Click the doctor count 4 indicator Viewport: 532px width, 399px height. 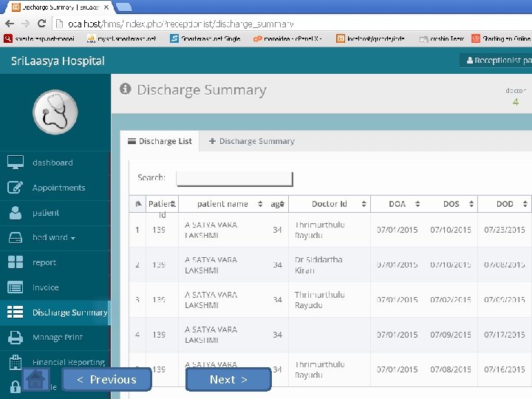point(516,102)
